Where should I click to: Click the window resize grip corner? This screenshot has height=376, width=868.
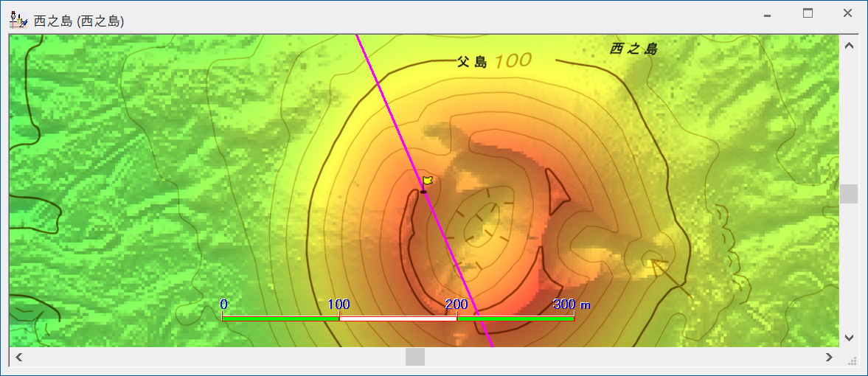(x=853, y=361)
